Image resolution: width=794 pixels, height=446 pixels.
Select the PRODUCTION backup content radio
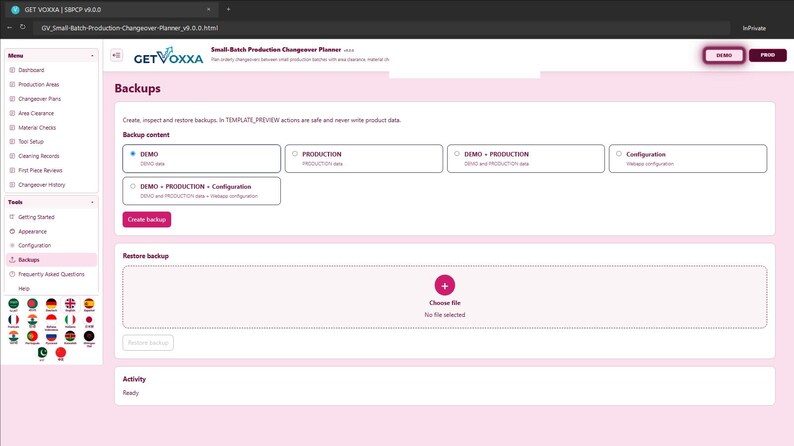tap(295, 153)
